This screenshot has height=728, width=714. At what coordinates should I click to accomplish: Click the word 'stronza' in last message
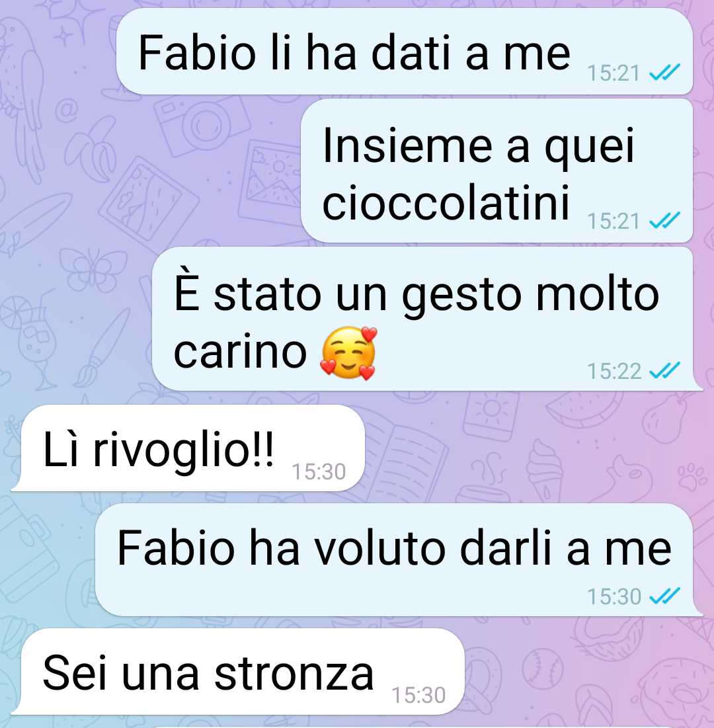[x=294, y=674]
